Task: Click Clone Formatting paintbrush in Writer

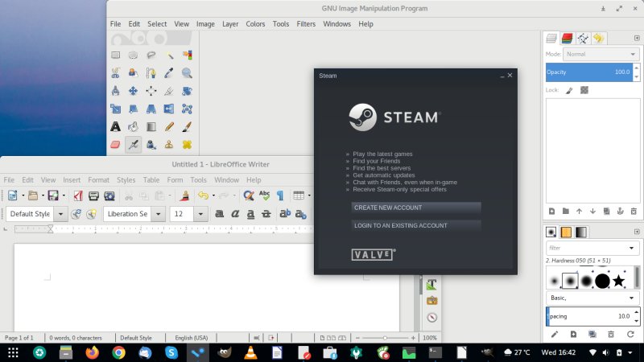Action: [185, 195]
